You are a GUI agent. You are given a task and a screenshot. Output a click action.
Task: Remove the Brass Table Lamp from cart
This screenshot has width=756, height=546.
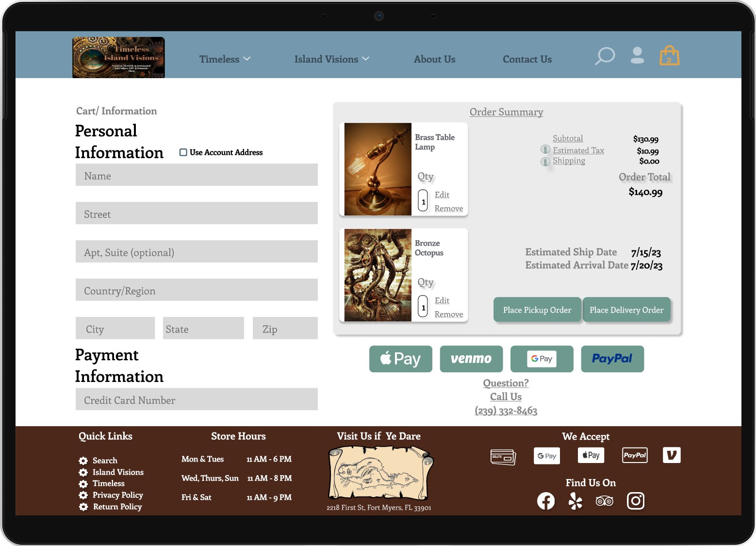click(449, 208)
